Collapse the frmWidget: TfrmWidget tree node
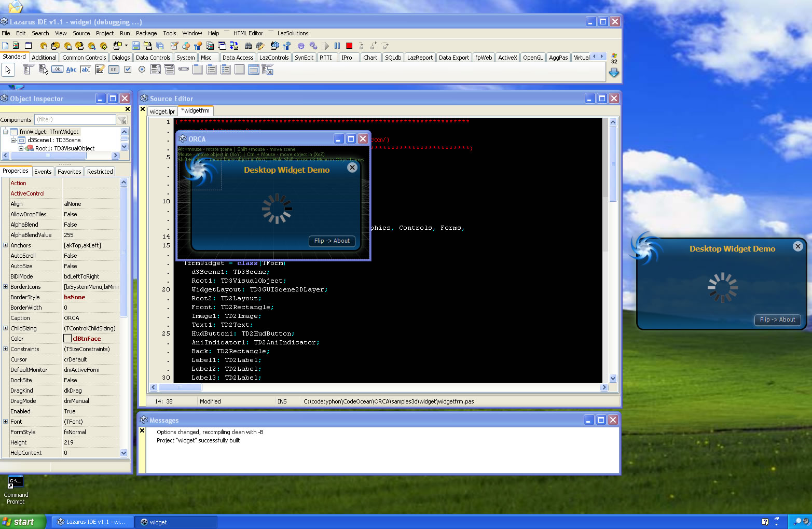 5,132
